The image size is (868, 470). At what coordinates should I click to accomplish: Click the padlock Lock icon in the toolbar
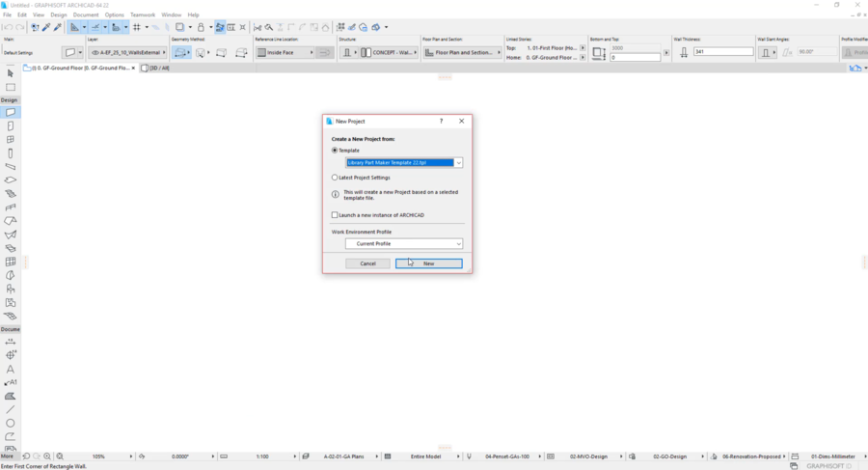click(x=201, y=27)
